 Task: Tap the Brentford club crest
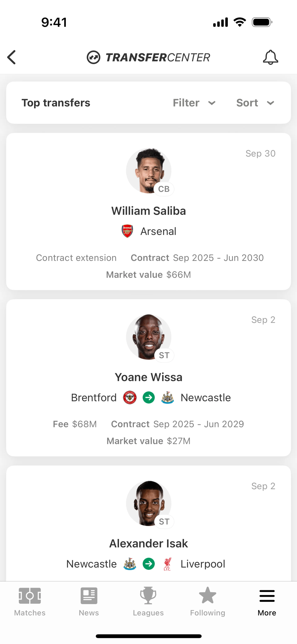click(130, 398)
